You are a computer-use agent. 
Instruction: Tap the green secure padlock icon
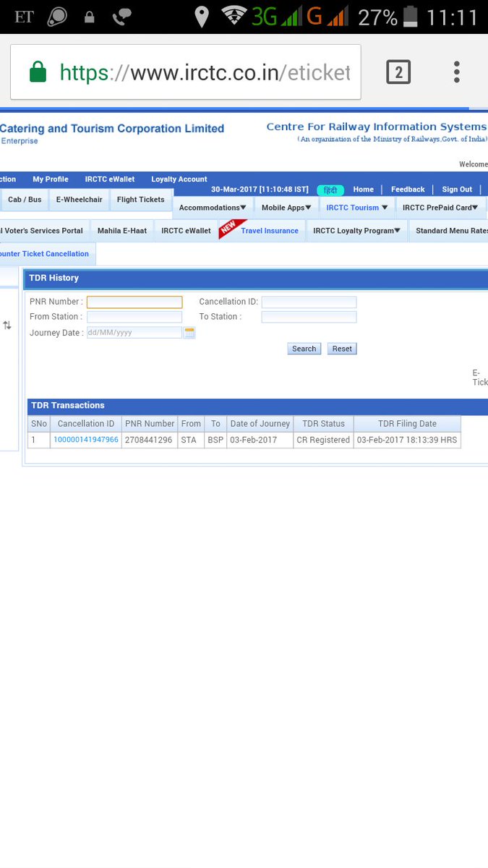pos(38,72)
